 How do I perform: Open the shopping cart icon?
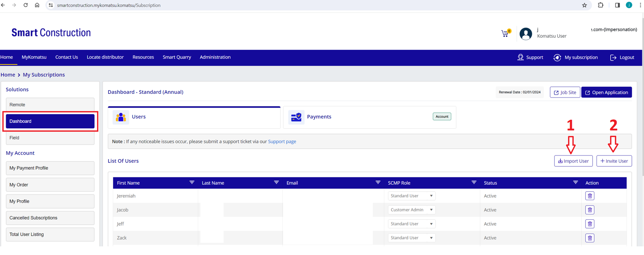(x=505, y=34)
